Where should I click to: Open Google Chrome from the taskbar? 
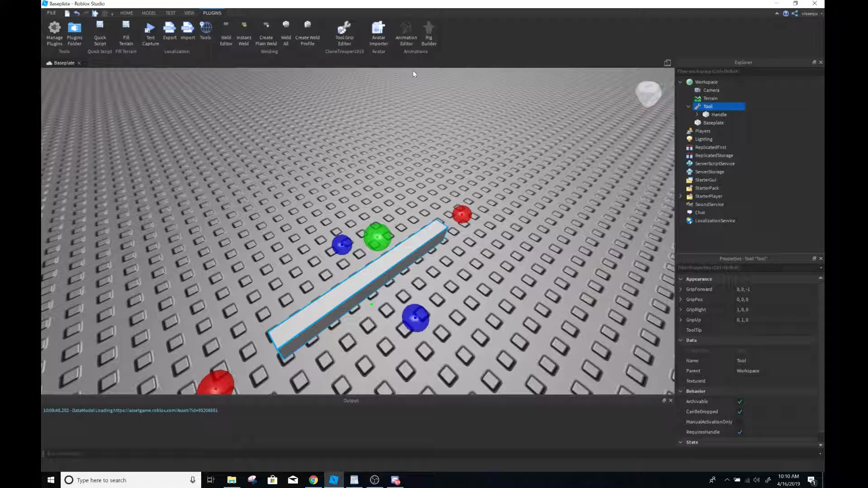[313, 480]
